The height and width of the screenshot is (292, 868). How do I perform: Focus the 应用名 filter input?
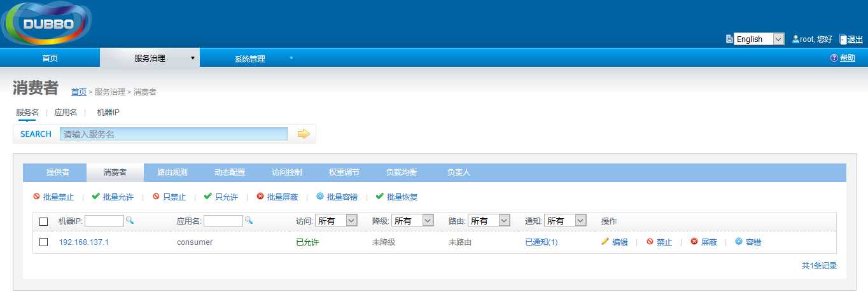click(223, 221)
